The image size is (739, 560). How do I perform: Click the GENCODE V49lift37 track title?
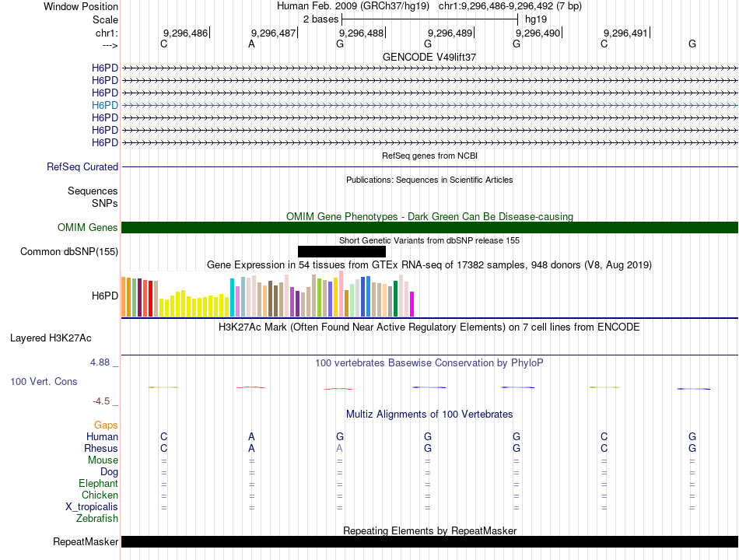pos(429,57)
